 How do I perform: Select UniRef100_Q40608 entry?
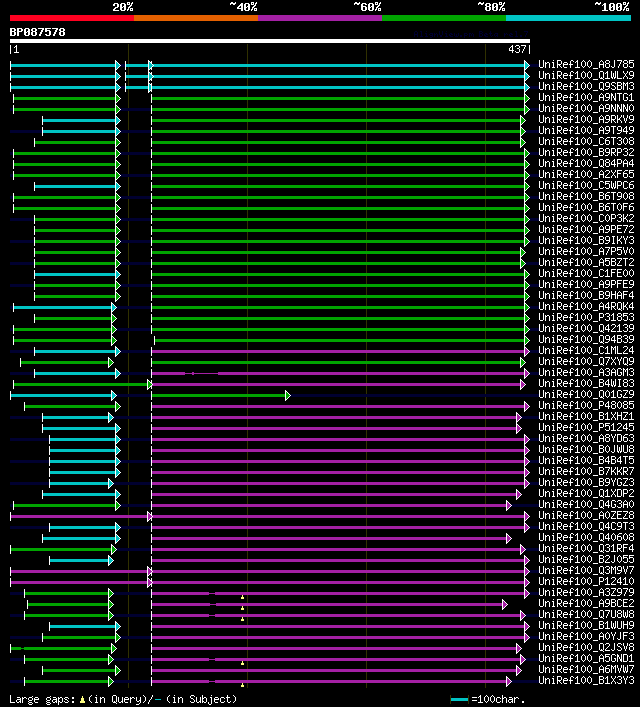[x=586, y=537]
